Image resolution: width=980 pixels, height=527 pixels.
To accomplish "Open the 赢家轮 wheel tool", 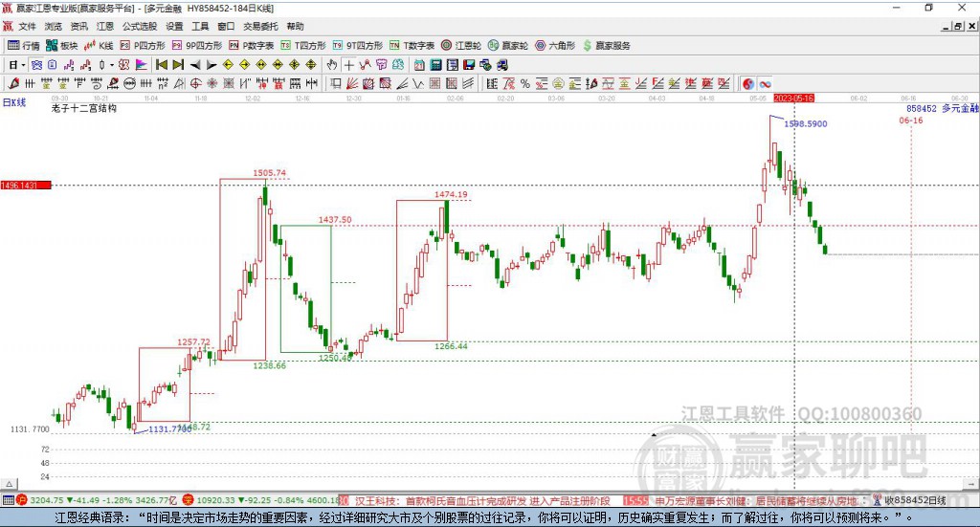I will pyautogui.click(x=508, y=46).
